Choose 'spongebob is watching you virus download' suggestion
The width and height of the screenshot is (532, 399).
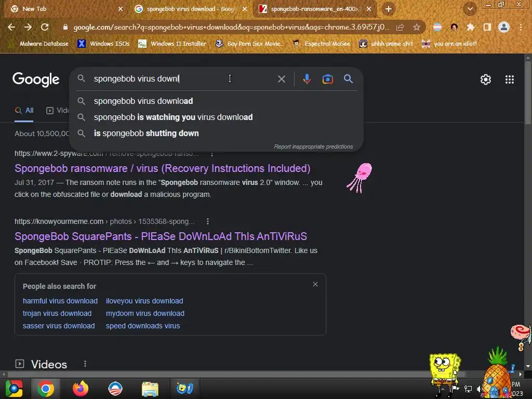tap(216, 117)
